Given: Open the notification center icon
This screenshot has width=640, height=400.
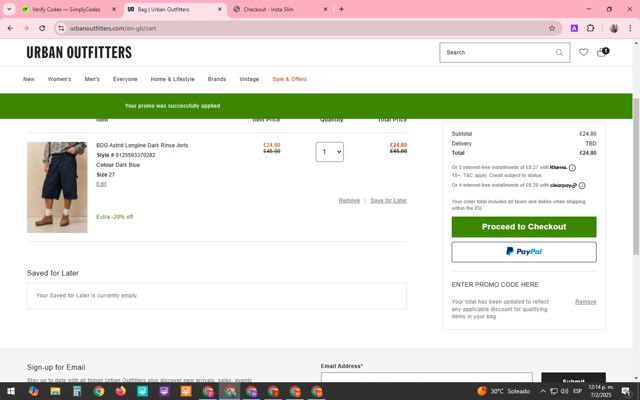Looking at the screenshot, I should (627, 392).
